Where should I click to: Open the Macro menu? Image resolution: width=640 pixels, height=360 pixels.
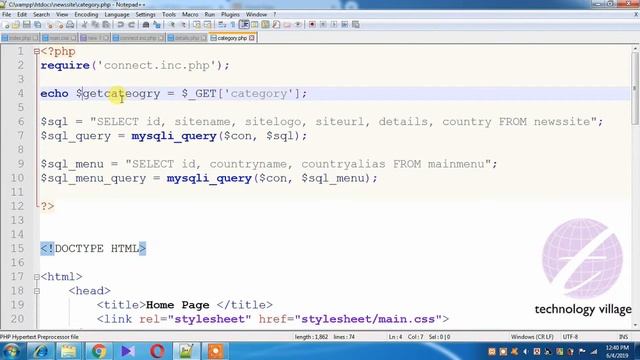pyautogui.click(x=190, y=14)
